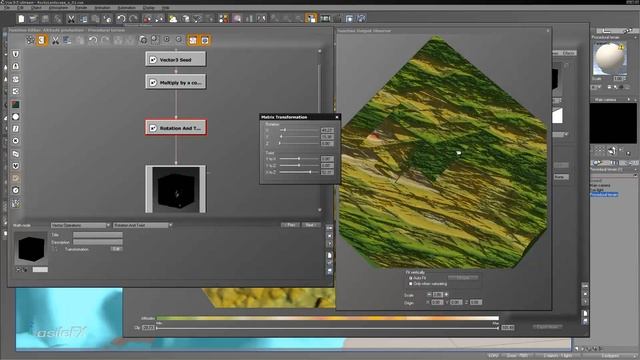Click the Redo arrow in Function Editor toolbar
Screen dimensions: 640x360
tap(105, 40)
